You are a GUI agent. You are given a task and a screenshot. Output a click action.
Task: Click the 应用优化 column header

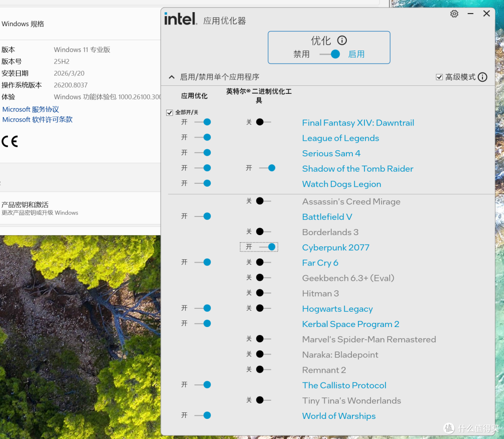[x=194, y=96]
